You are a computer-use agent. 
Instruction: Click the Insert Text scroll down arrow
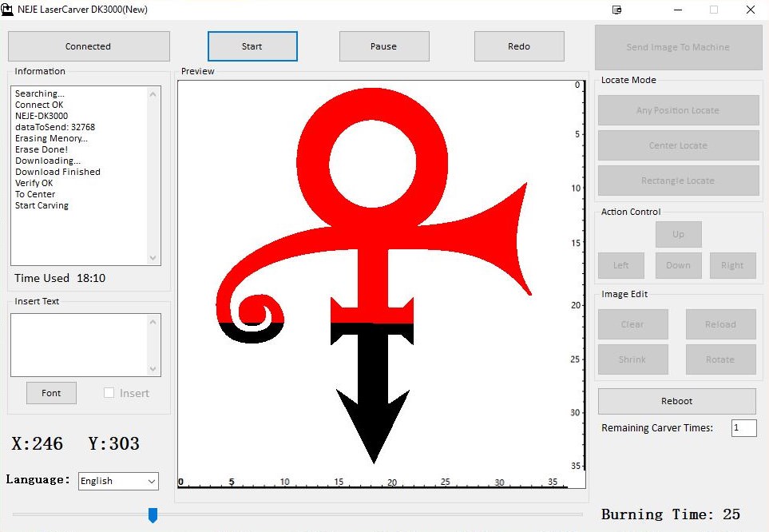[x=154, y=369]
